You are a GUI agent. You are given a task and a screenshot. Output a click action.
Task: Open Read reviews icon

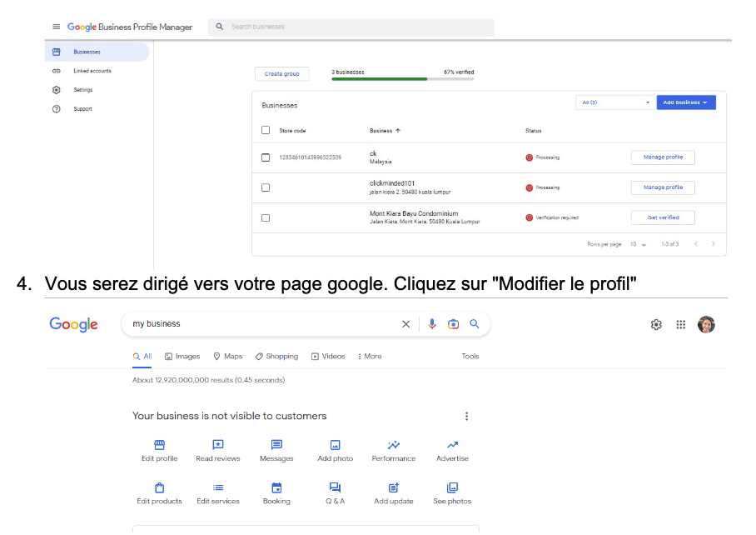[x=218, y=445]
